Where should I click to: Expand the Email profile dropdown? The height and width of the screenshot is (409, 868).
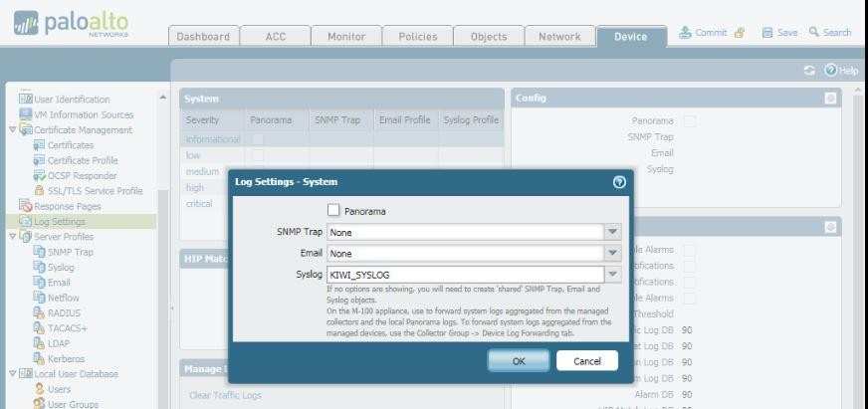coord(613,253)
